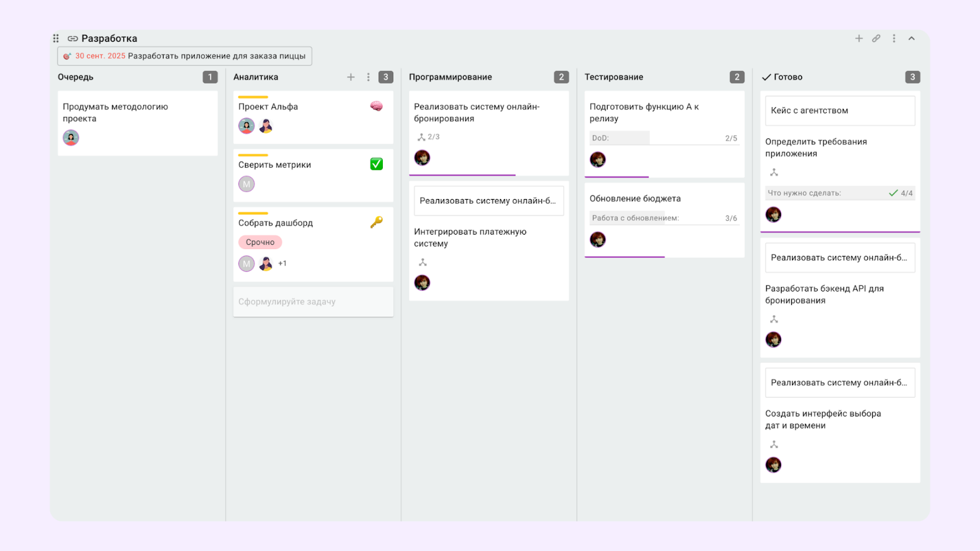Viewport: 980px width, 551px height.
Task: Click the key icon on Собрать дашборд
Action: pyautogui.click(x=376, y=222)
